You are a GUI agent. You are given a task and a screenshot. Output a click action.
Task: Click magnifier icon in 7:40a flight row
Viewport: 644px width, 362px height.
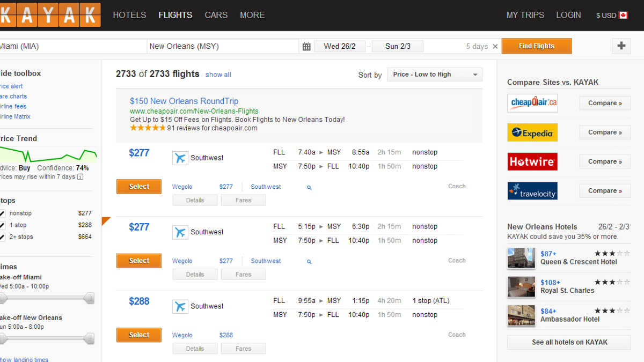tap(309, 188)
